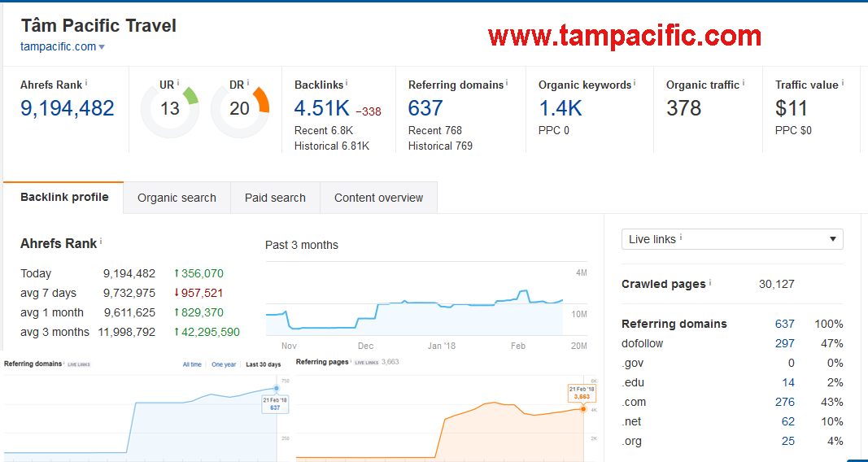Click the info icon next to UR
The height and width of the screenshot is (462, 868).
(x=178, y=82)
